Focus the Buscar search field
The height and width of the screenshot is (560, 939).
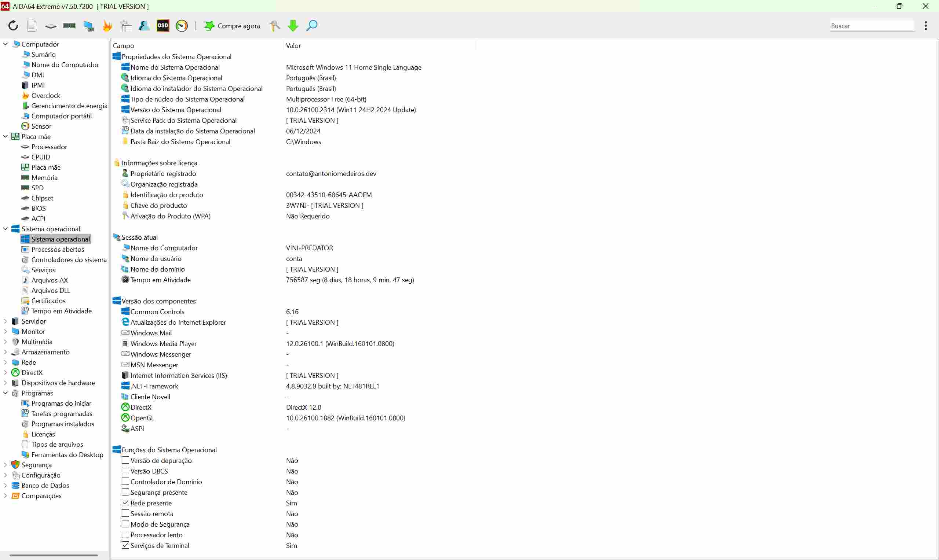click(x=872, y=26)
